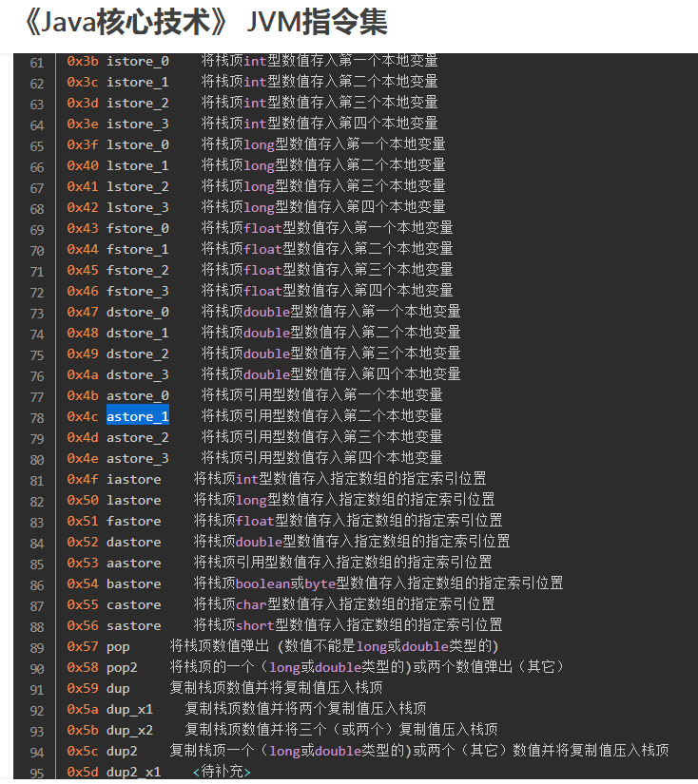Click opcode 0x53 beside aastore

83,563
